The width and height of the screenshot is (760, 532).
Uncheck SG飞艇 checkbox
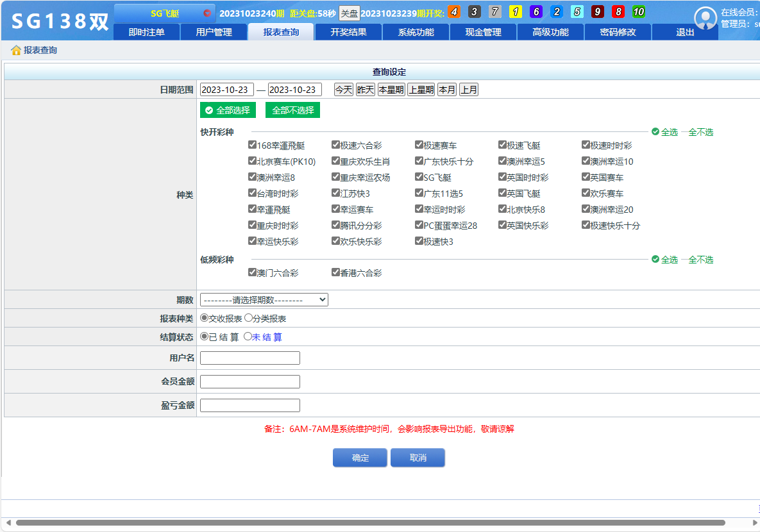tap(419, 176)
